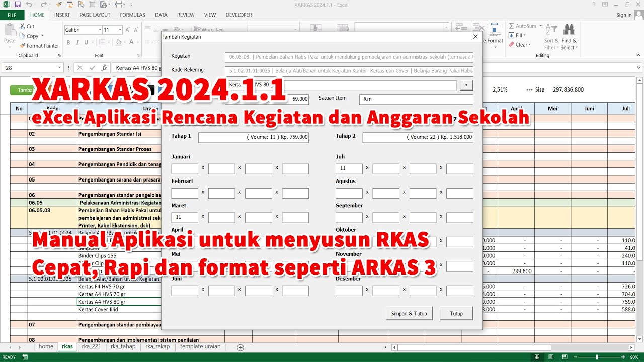Apply italic formatting
This screenshot has width=644, height=362.
[x=77, y=42]
